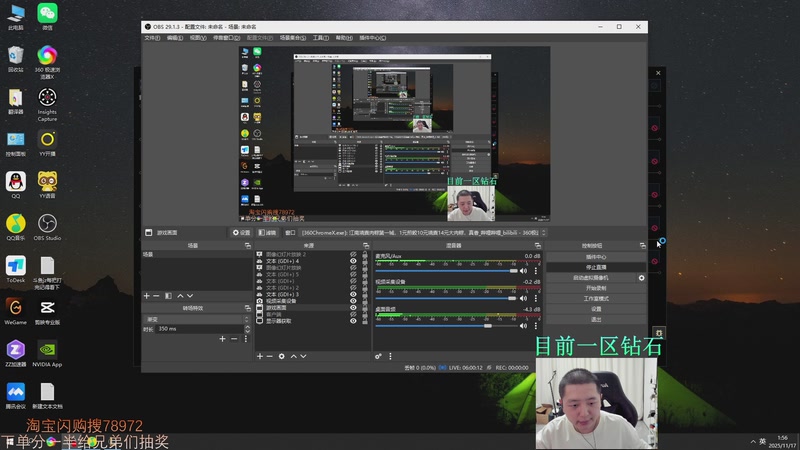This screenshot has width=800, height=450.
Task: Move selected source down in sources toolbar
Action: [x=304, y=356]
